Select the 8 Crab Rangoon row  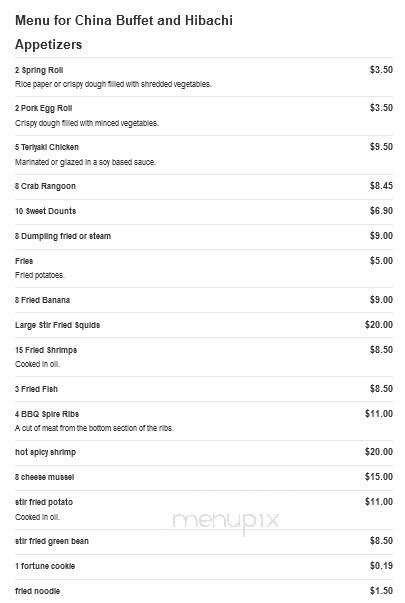204,186
